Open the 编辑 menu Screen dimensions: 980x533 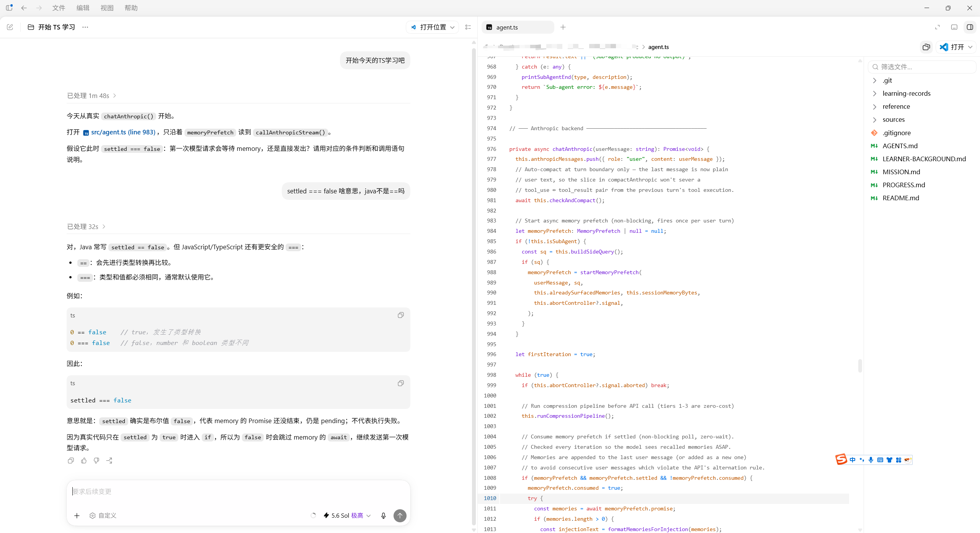click(83, 8)
